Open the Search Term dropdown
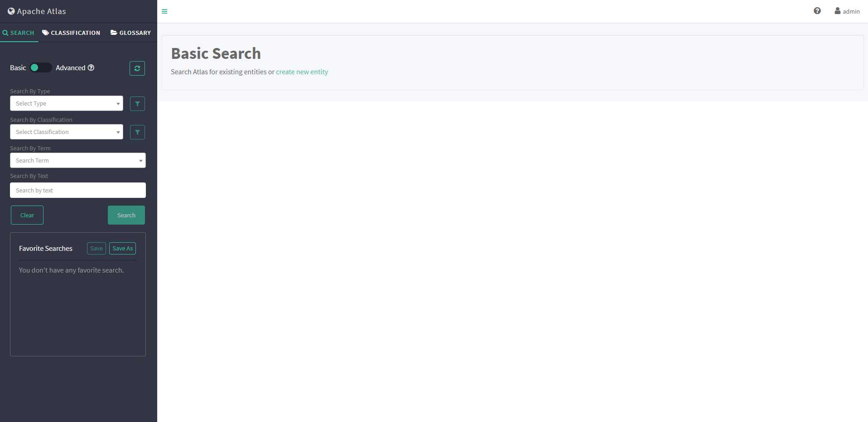 78,160
